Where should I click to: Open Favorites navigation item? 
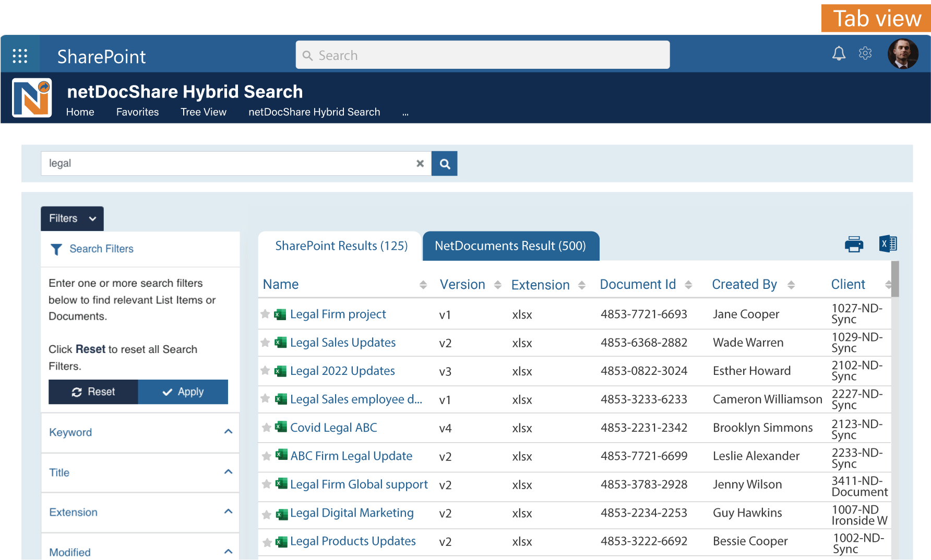(137, 112)
